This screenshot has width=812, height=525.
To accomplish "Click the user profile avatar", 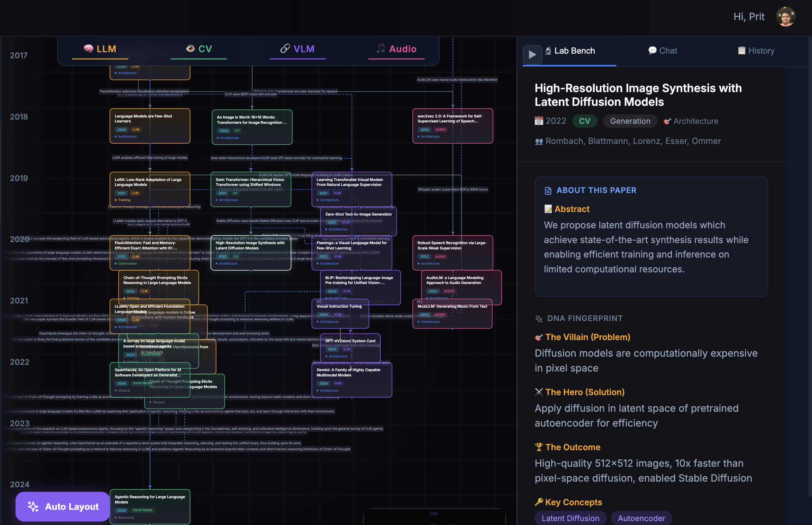I will pos(786,17).
